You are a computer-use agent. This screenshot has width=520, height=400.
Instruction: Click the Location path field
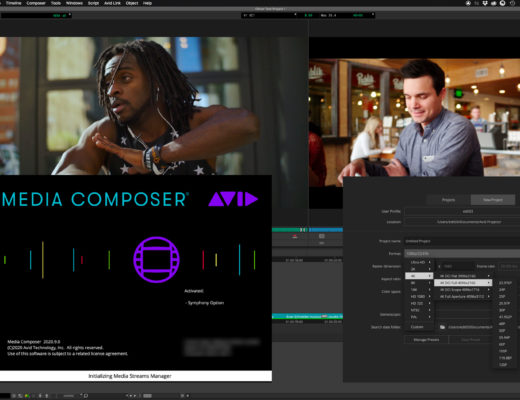point(462,222)
